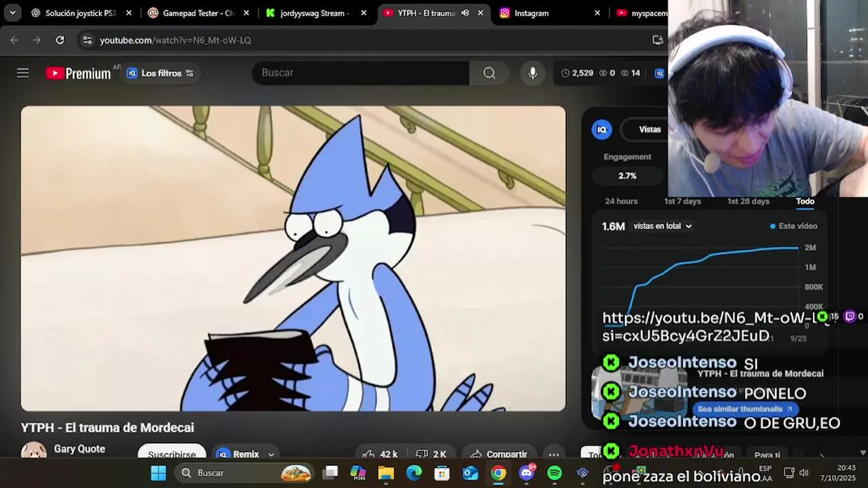The width and height of the screenshot is (868, 488).
Task: Expand the Remix dropdown chevron
Action: tap(271, 455)
